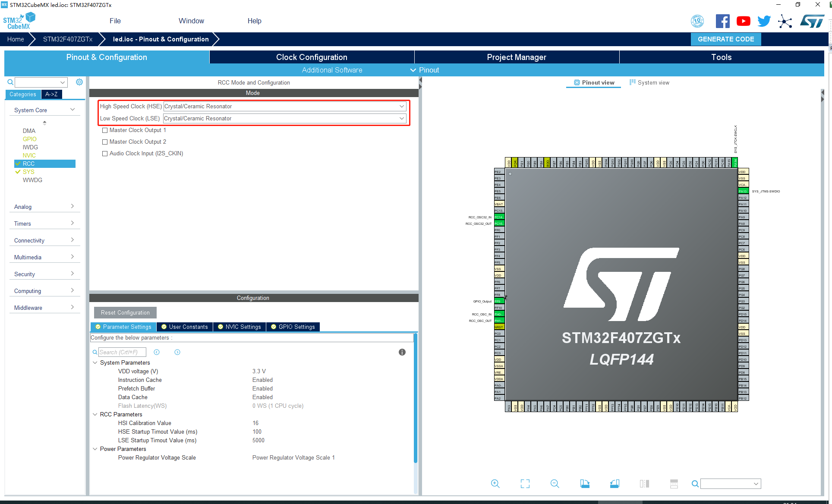Image resolution: width=832 pixels, height=504 pixels.
Task: Expand the Multimedia category
Action: tap(44, 257)
